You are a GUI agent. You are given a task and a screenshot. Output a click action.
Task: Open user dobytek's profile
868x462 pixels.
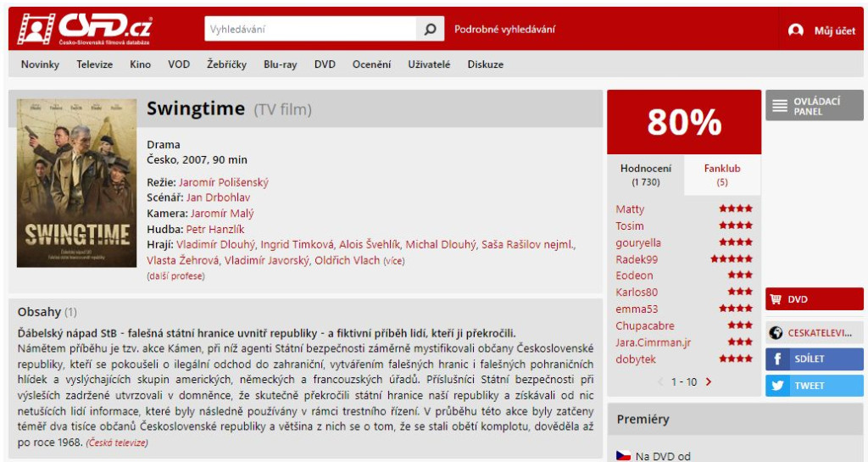(x=636, y=359)
